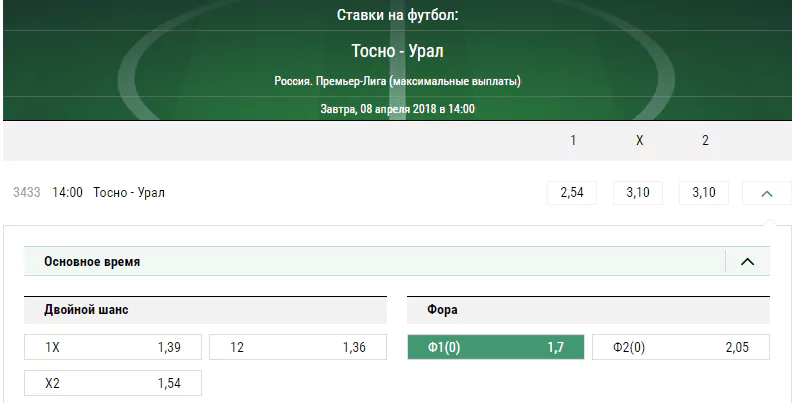Screen dimensions: 795x403
Task: Click the 14:00 kickoff time in row
Action: pos(67,193)
